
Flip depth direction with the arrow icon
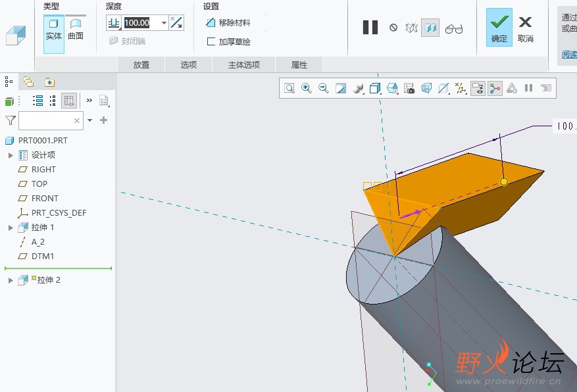[x=176, y=23]
